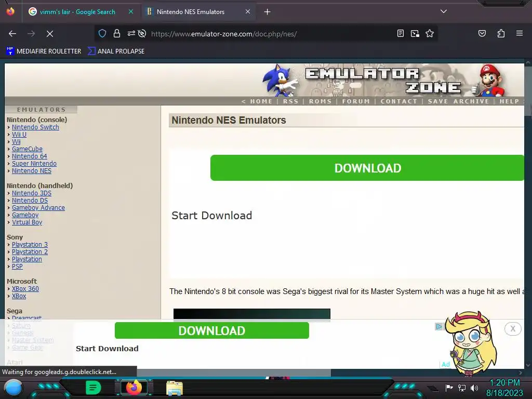Open the Firefox hamburger menu
The height and width of the screenshot is (399, 532).
pos(519,33)
